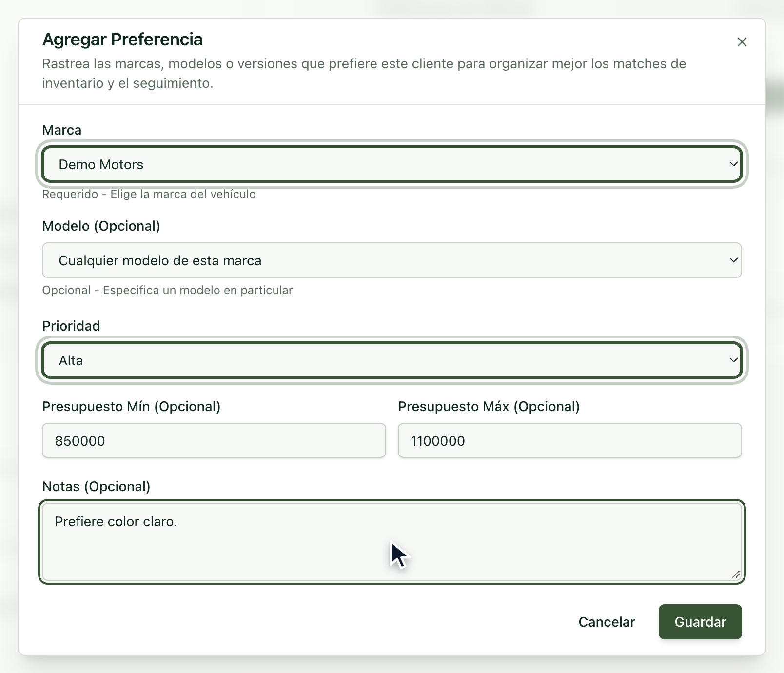Click the 'Requerido - Elige la marca del vehículo' hint
Screen dimensions: 784x673
tap(149, 194)
